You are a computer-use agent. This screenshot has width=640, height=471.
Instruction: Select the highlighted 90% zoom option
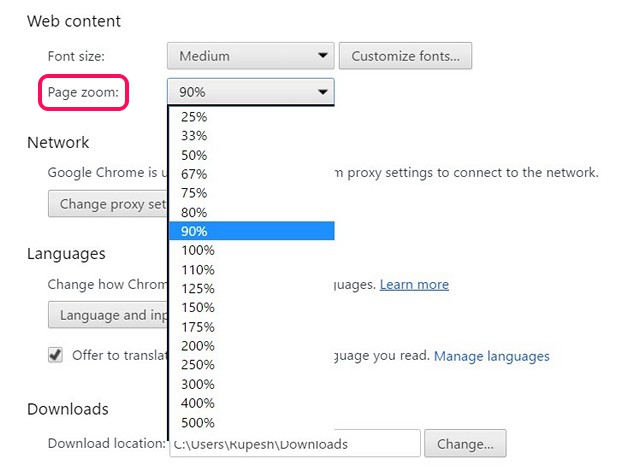coord(251,231)
